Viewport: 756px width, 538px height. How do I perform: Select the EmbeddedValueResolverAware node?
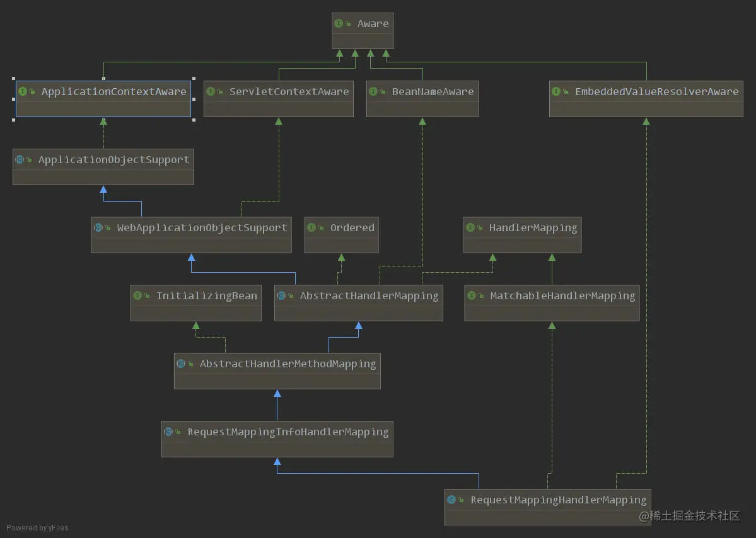tap(646, 99)
